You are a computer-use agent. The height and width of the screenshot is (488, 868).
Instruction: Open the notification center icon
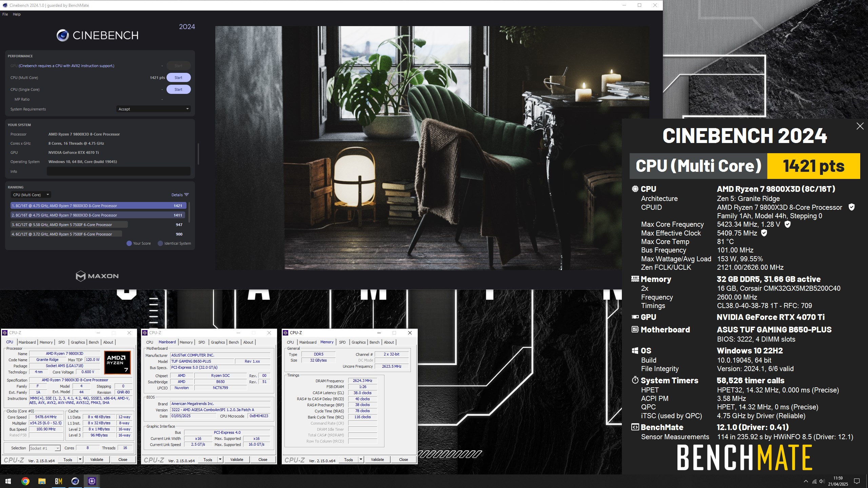pyautogui.click(x=857, y=481)
